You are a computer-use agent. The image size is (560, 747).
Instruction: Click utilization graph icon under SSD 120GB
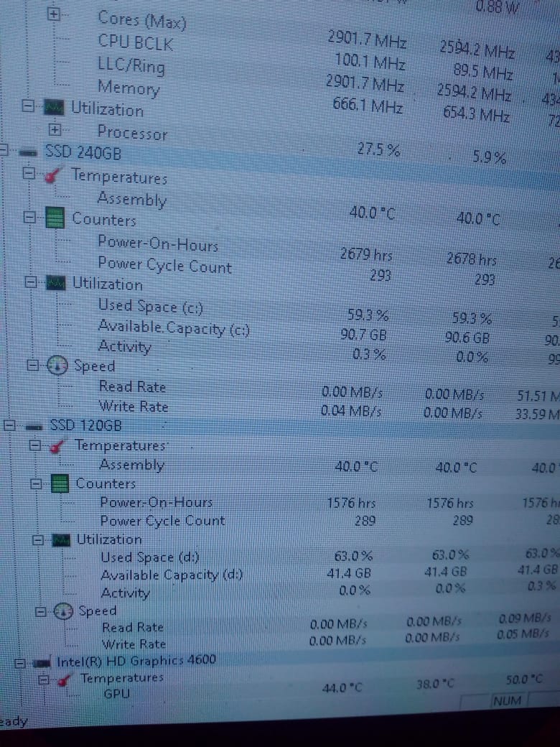pyautogui.click(x=62, y=540)
